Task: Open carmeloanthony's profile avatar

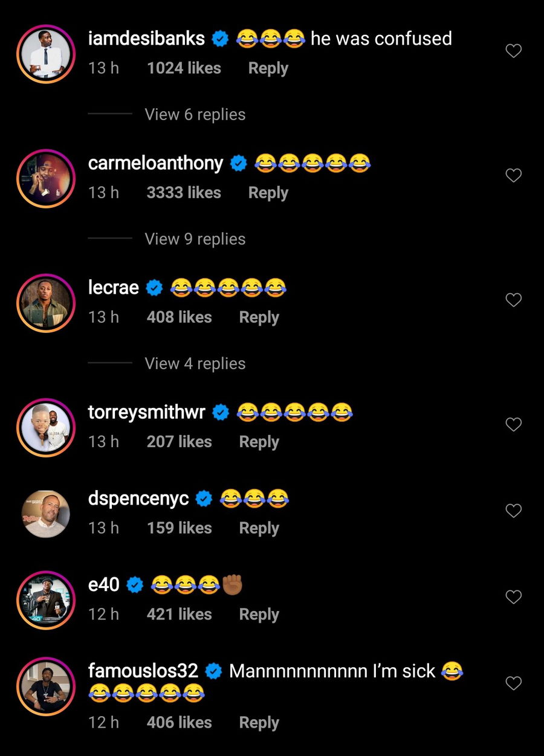Action: (46, 179)
